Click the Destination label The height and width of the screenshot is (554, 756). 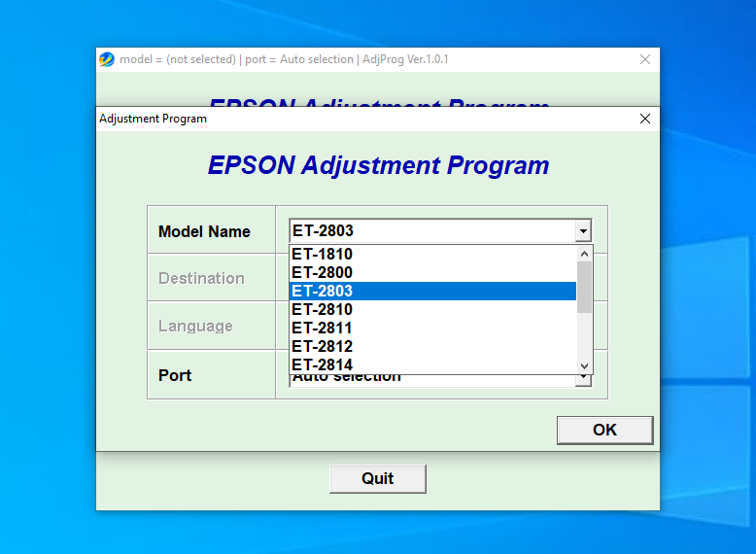coord(201,278)
